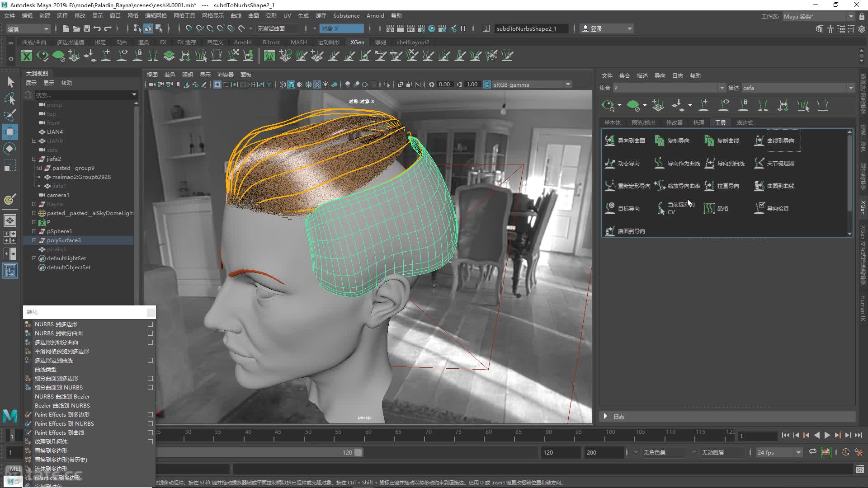The width and height of the screenshot is (868, 488).
Task: Switch to the 梳理 tab in XGen
Action: coord(699,122)
